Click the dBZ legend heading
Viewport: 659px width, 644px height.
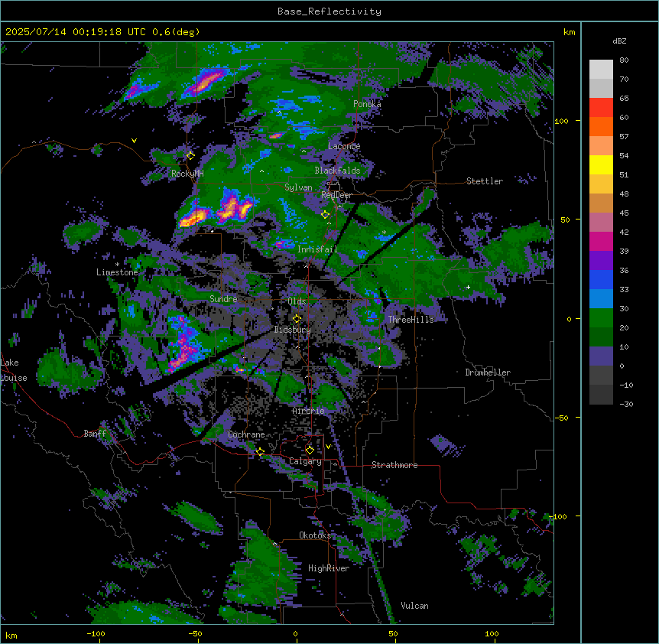pyautogui.click(x=619, y=41)
